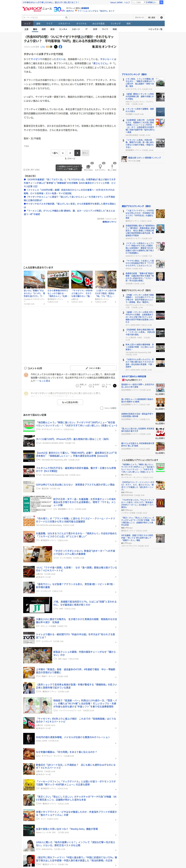Viewport: 186px width, 868px height.
Task: Expand the first comment's もっと見る
Action: [x=45, y=381]
